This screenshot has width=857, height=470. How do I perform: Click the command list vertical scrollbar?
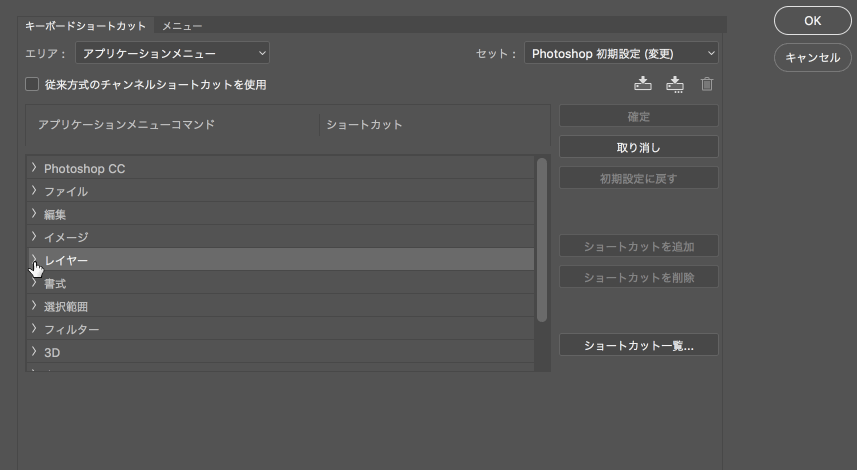point(542,240)
